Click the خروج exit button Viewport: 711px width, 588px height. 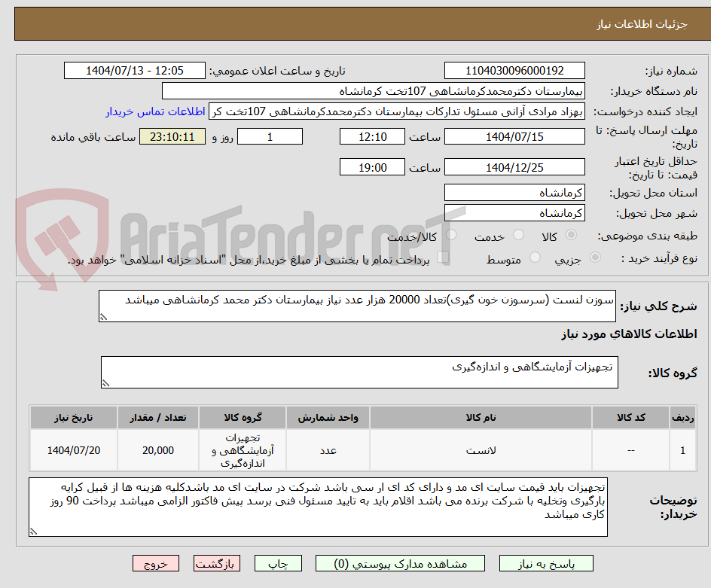[156, 563]
